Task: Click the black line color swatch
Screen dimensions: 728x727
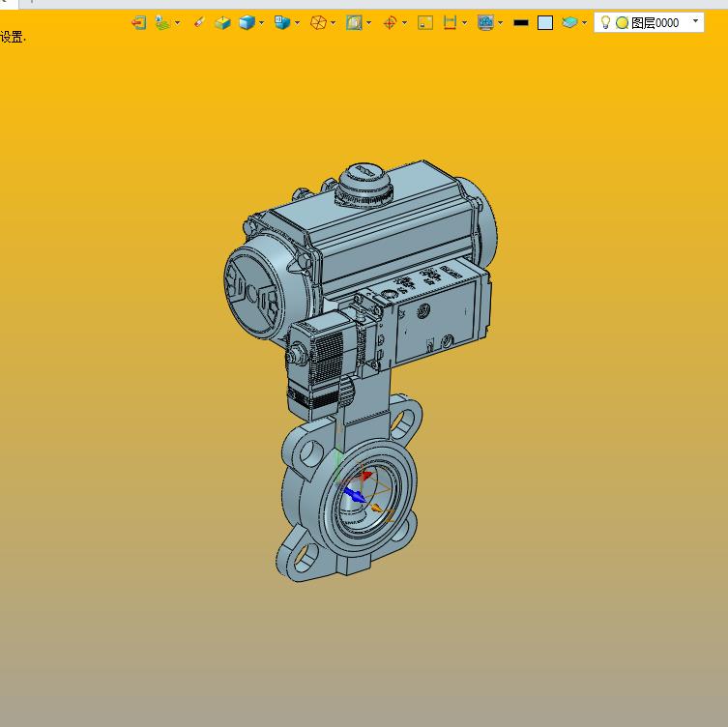Action: coord(521,22)
